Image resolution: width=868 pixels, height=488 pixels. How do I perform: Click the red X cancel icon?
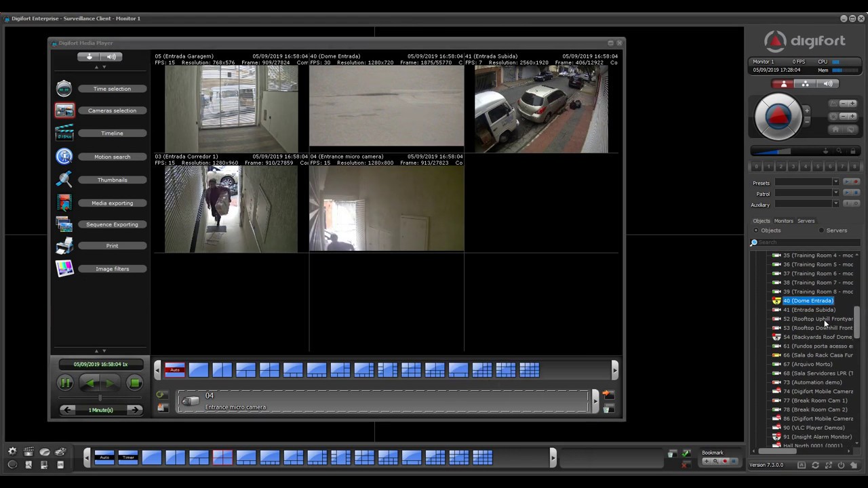point(686,464)
